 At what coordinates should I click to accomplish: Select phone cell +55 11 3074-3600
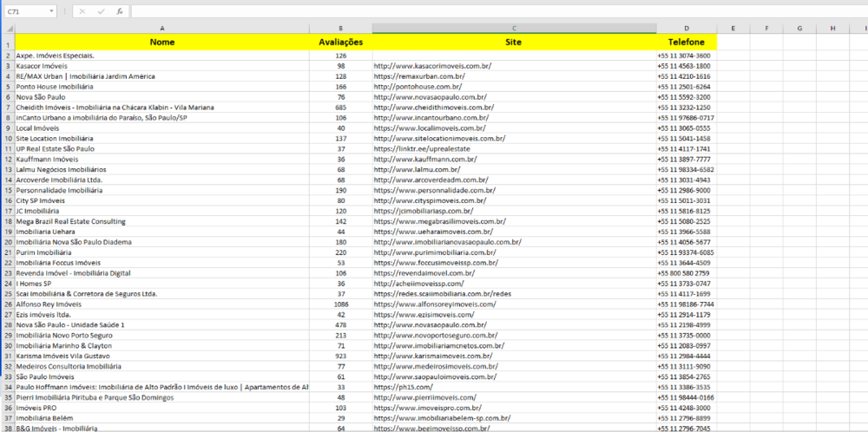click(x=687, y=56)
